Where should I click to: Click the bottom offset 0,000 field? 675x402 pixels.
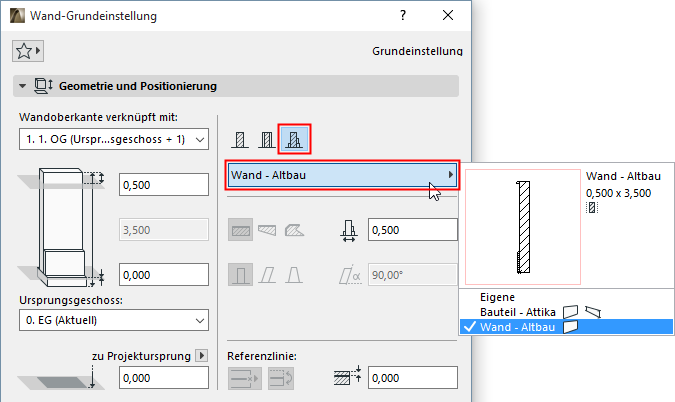tap(163, 275)
